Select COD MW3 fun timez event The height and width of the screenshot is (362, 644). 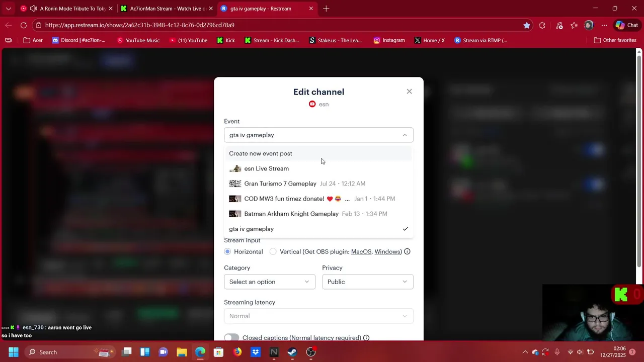click(318, 199)
